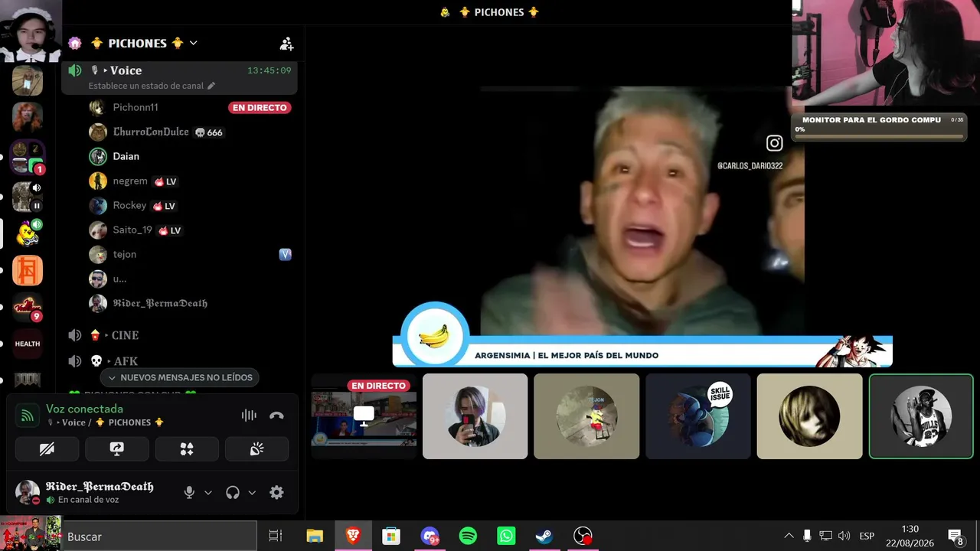Open the HEALTH server in sidebar

pyautogui.click(x=28, y=344)
